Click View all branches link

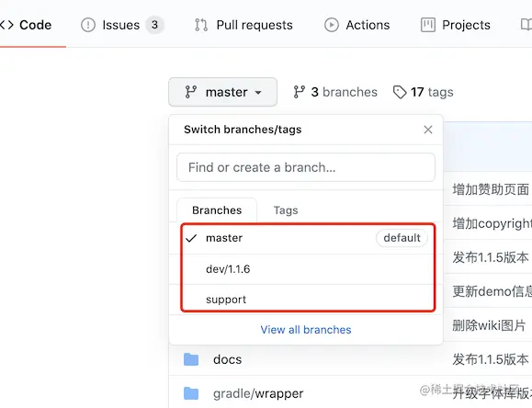click(x=306, y=330)
